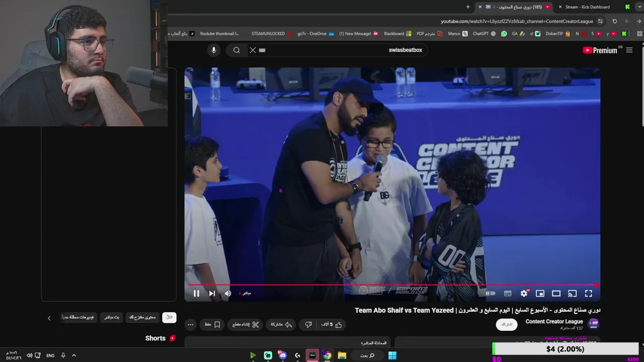Open the player settings gear
The height and width of the screenshot is (362, 644).
[x=524, y=294]
